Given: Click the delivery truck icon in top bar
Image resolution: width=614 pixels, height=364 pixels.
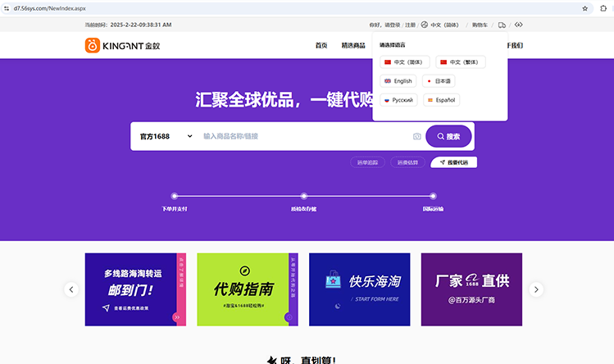Looking at the screenshot, I should pos(502,25).
